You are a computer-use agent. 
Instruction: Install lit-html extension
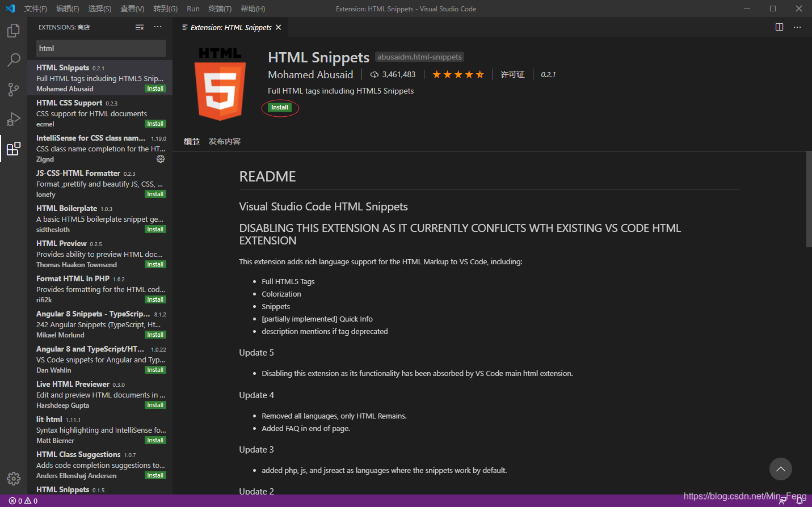click(x=155, y=440)
